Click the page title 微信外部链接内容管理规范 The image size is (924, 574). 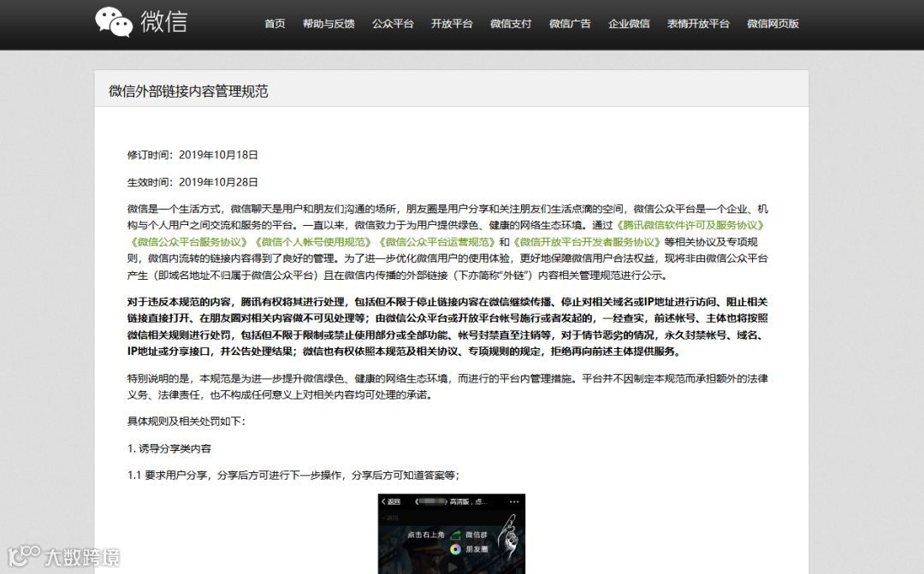pos(188,92)
